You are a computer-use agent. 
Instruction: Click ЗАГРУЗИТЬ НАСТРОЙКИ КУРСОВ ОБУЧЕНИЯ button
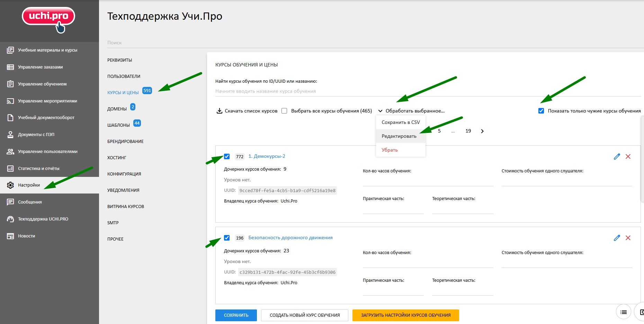(406, 315)
